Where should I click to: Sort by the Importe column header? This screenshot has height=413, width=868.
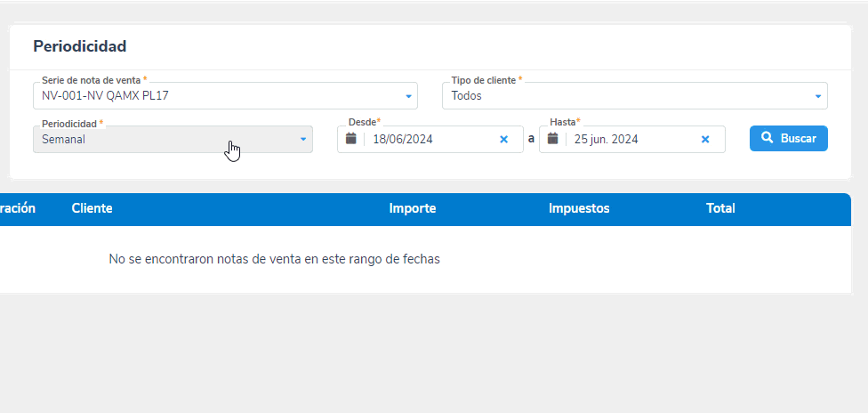[x=412, y=208]
